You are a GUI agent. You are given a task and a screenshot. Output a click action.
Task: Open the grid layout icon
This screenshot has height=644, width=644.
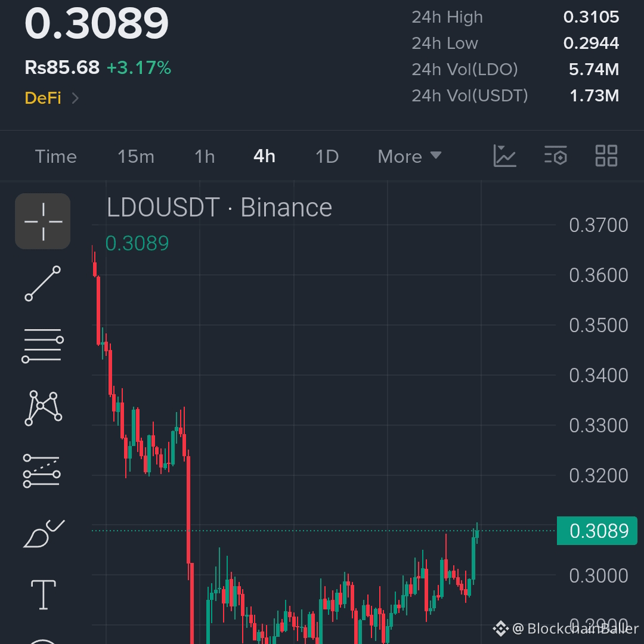606,156
